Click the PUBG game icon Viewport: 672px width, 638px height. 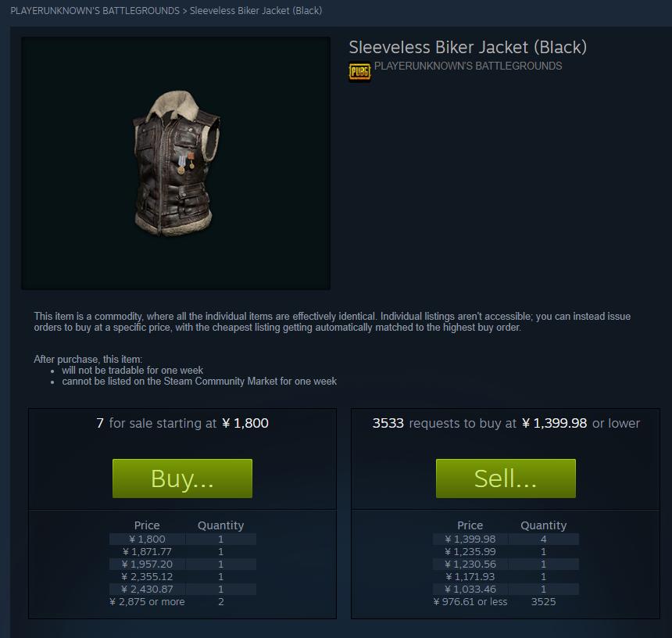click(x=359, y=71)
